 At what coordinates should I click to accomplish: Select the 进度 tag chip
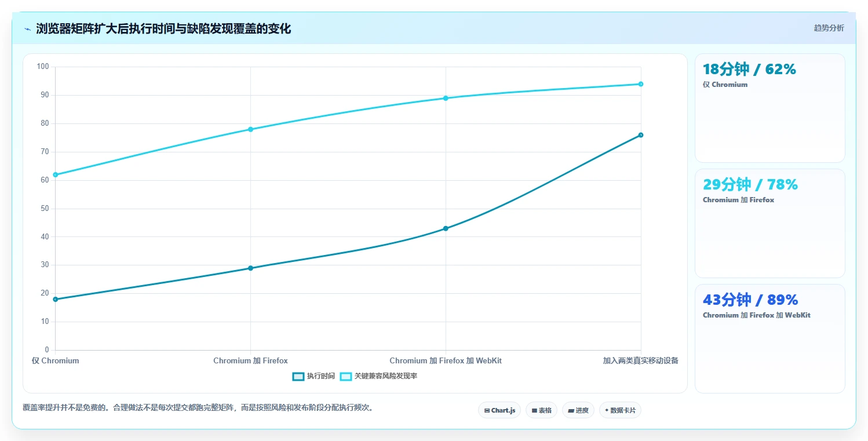click(x=578, y=410)
